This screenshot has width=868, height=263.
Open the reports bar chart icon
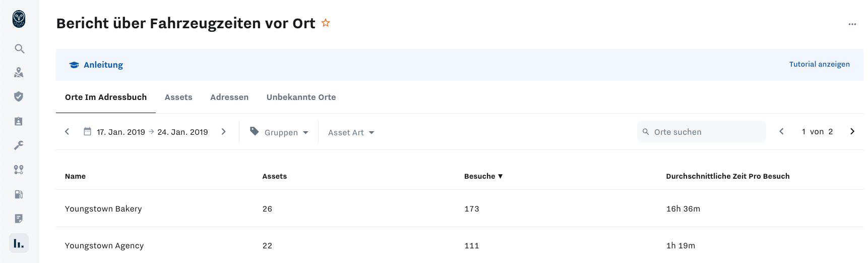pos(19,243)
